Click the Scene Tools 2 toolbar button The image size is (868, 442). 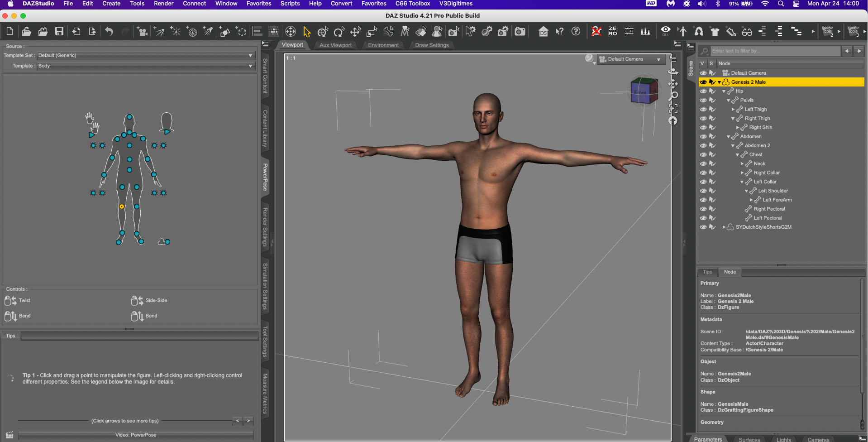pos(828,31)
